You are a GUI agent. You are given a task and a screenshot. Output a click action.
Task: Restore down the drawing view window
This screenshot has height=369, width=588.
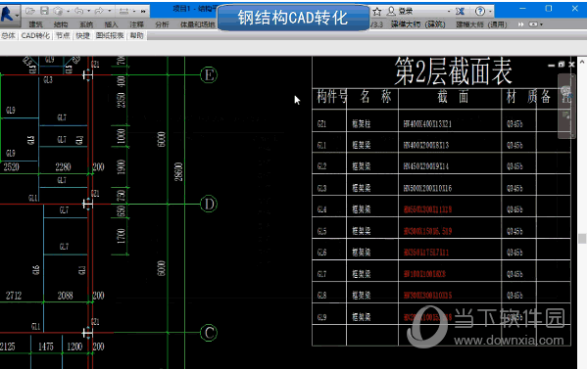562,65
